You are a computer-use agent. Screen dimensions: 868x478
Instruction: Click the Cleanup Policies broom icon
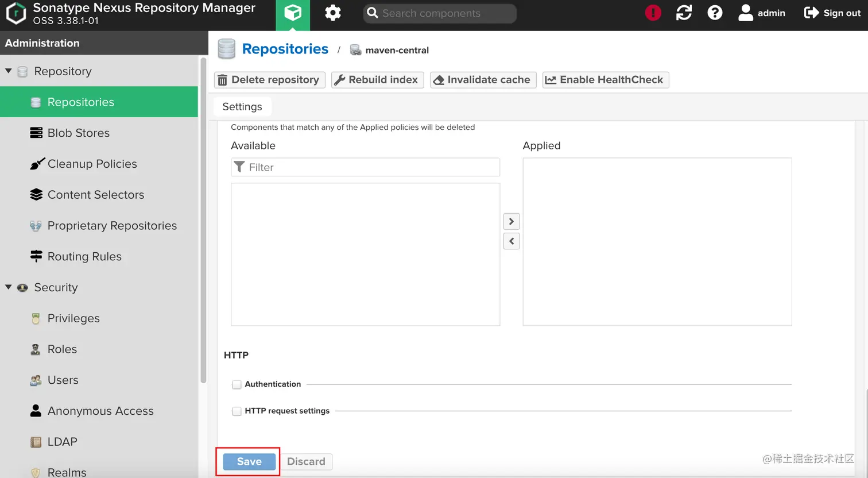(x=37, y=164)
